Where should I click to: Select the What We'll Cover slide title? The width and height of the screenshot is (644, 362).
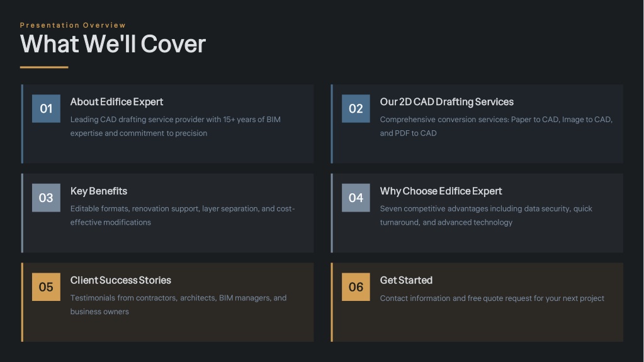pyautogui.click(x=113, y=44)
